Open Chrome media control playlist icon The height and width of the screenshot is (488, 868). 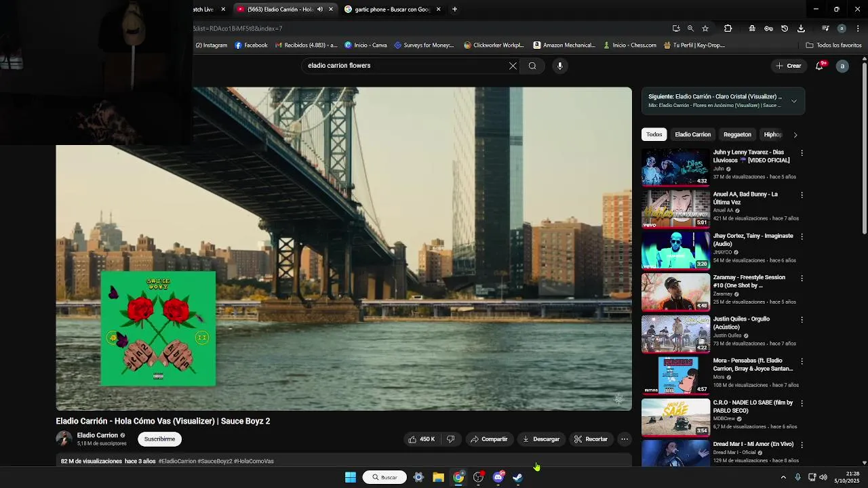[x=825, y=28]
